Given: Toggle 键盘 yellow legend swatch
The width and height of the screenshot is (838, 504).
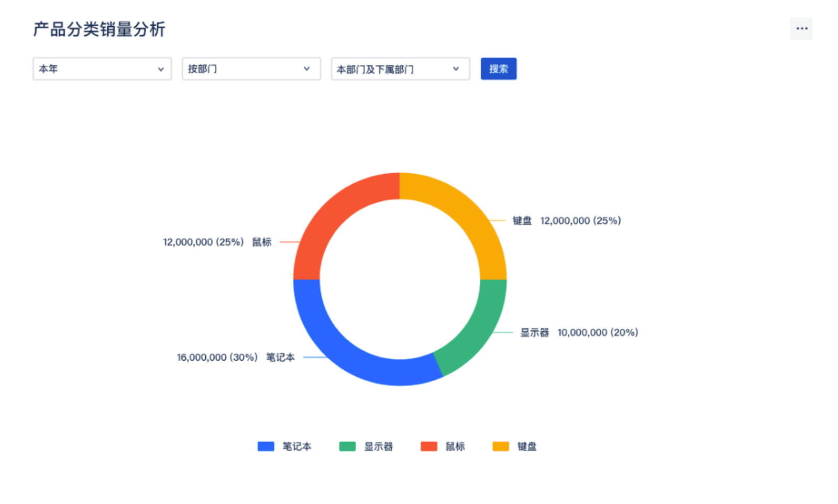Looking at the screenshot, I should [x=501, y=446].
